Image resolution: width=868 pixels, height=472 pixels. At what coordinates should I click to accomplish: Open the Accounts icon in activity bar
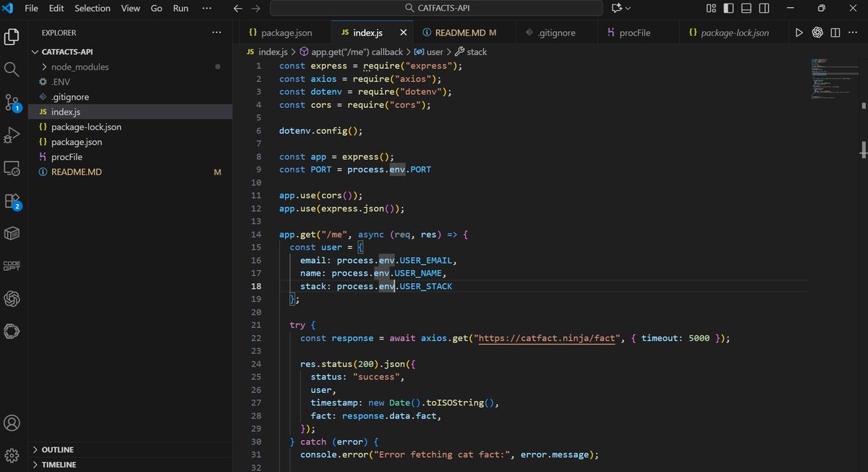tap(12, 423)
